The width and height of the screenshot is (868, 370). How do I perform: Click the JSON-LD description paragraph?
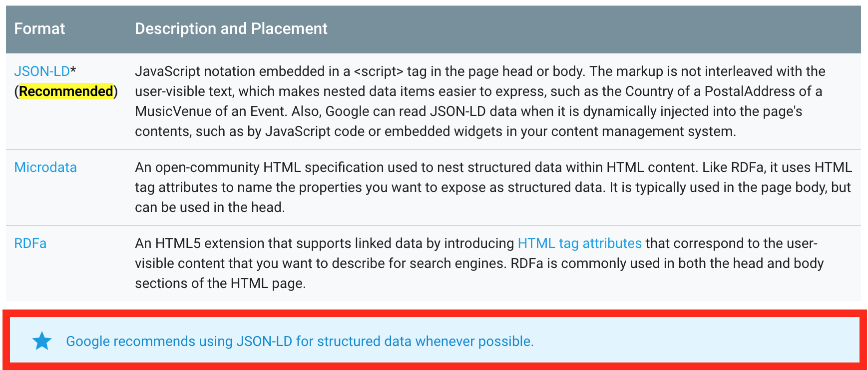tap(479, 101)
